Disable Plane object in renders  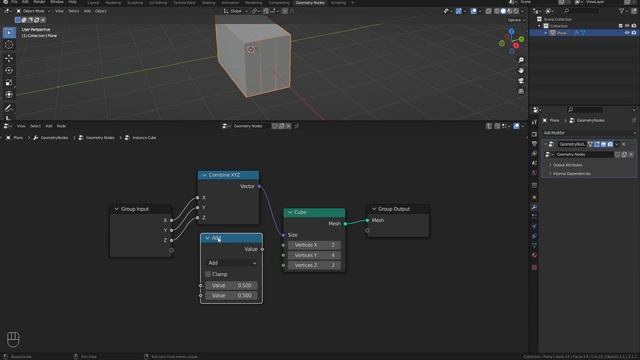coord(633,33)
